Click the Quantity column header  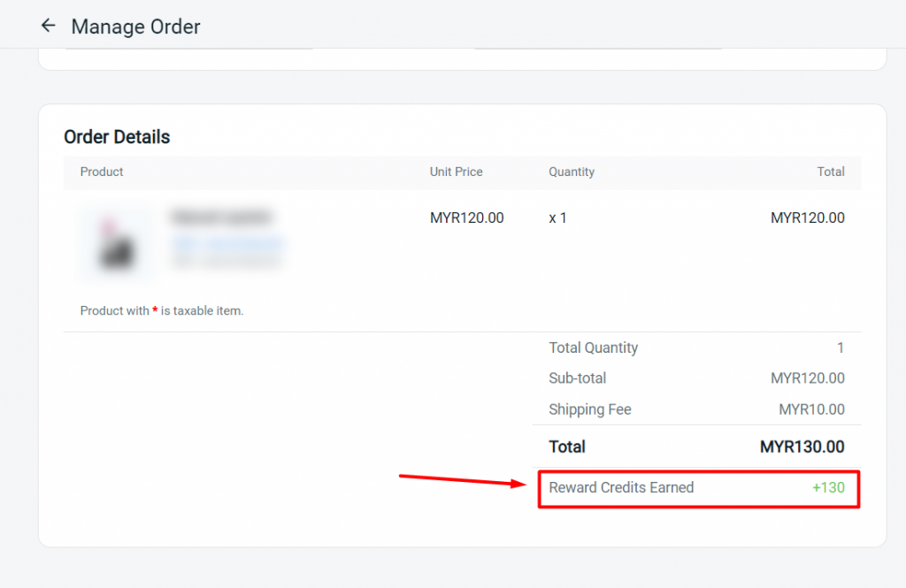572,172
